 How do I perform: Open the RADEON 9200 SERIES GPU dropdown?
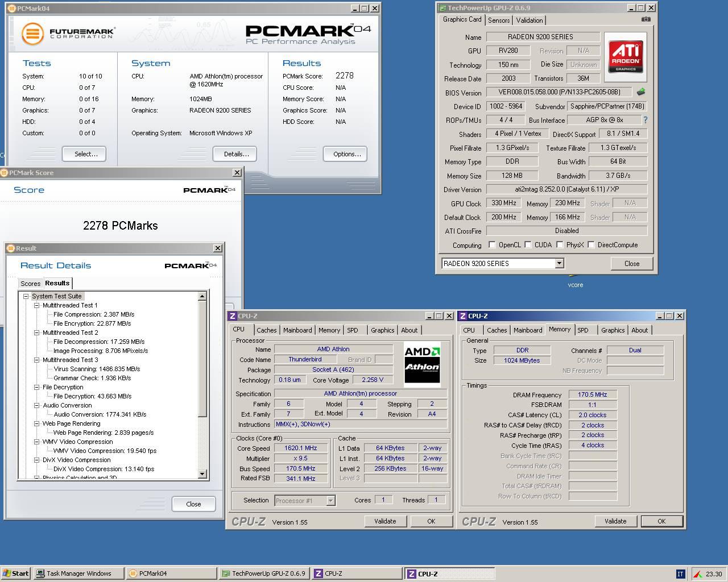559,263
